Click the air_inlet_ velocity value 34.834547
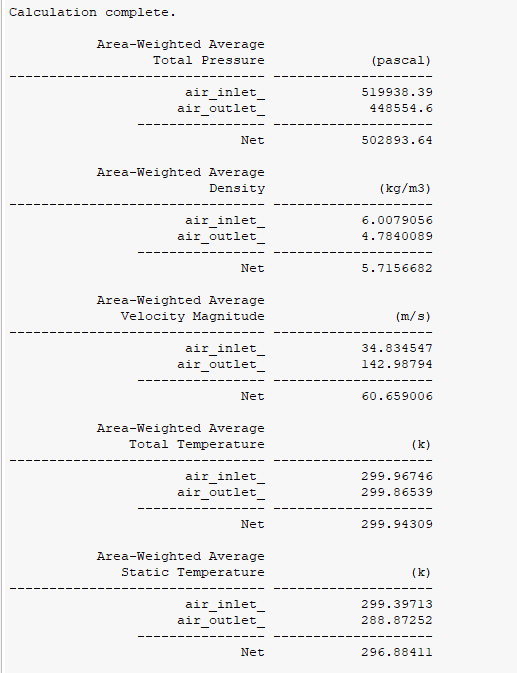Image resolution: width=517 pixels, height=673 pixels. coord(397,348)
